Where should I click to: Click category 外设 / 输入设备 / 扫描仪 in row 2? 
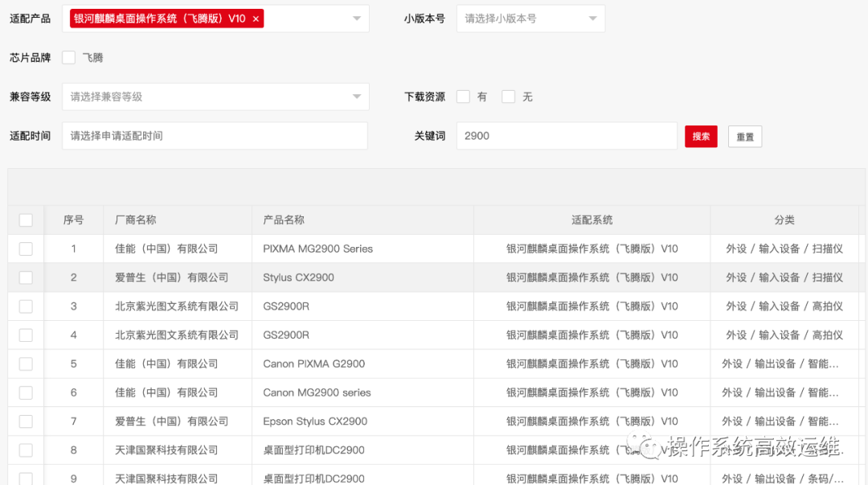click(784, 277)
